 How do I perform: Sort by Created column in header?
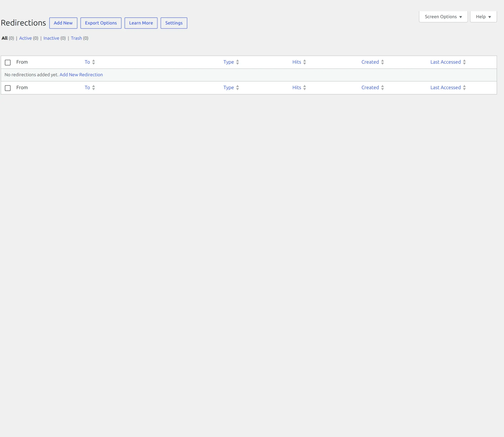tap(370, 62)
